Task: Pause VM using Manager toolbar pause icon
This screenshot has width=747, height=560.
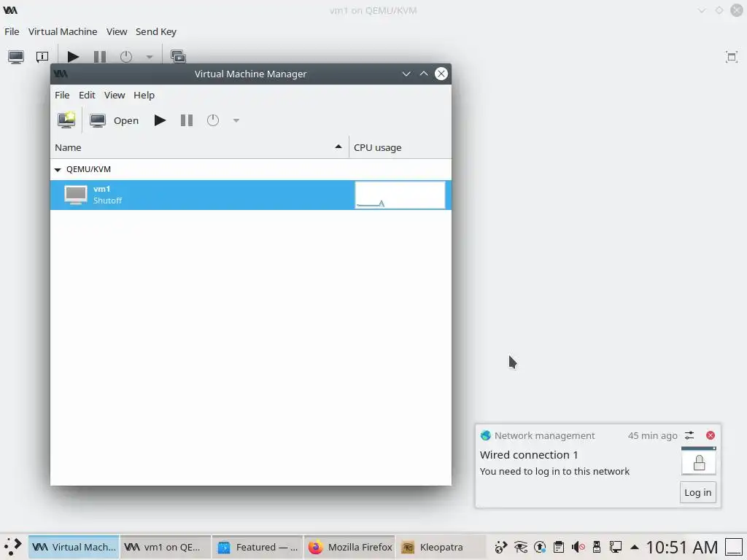Action: tap(187, 120)
